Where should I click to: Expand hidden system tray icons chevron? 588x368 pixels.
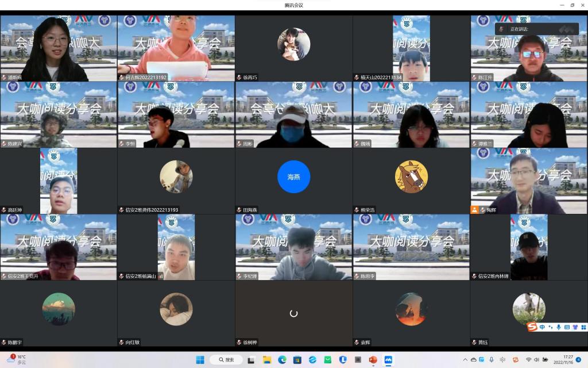465,360
